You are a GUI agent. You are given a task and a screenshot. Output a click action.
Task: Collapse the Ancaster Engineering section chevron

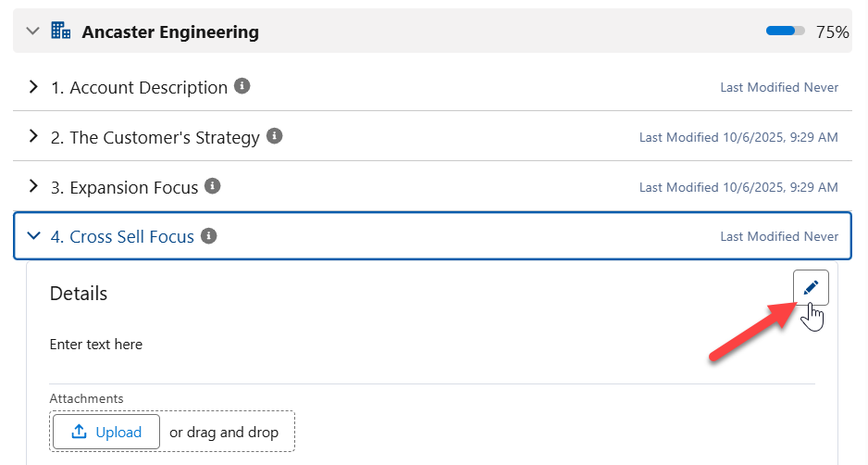(x=33, y=31)
